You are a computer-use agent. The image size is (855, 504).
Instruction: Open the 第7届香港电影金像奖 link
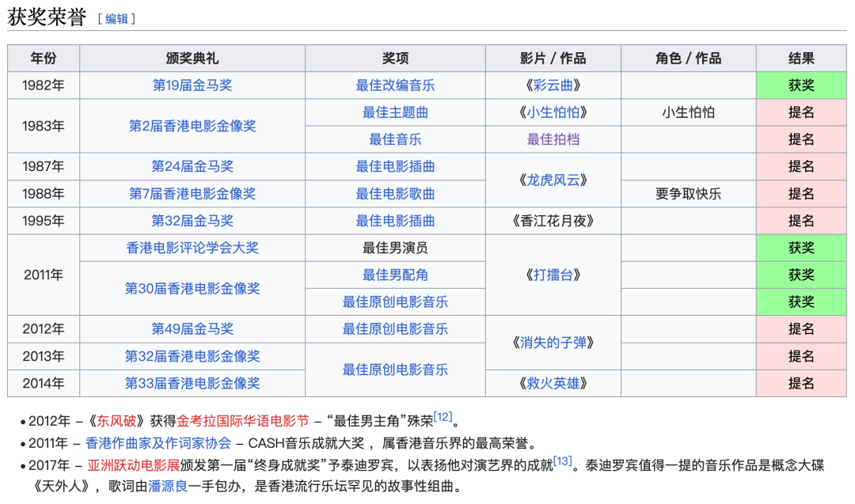click(192, 193)
